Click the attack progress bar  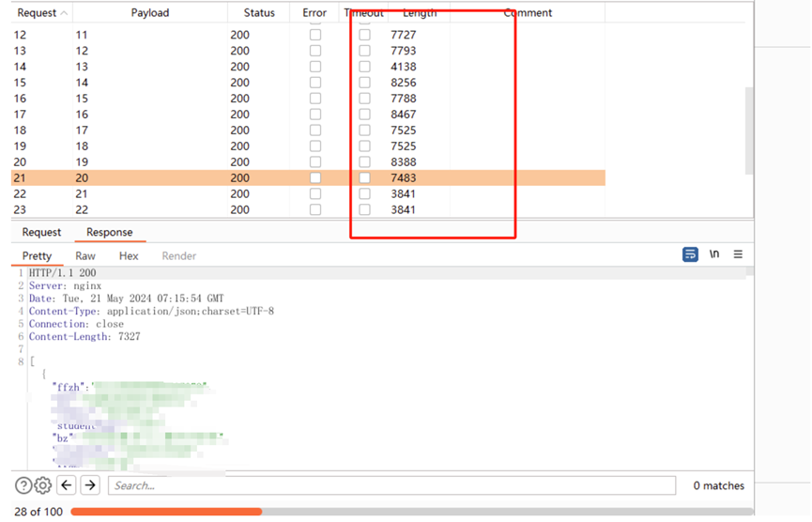[x=411, y=512]
